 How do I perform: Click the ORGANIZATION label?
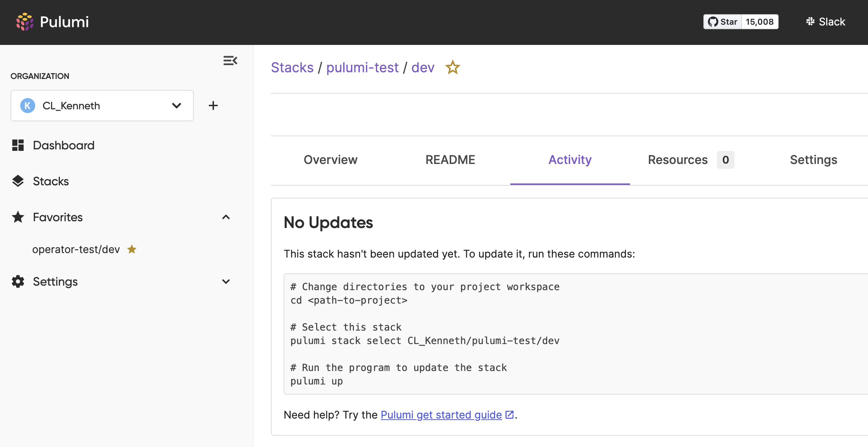[40, 76]
